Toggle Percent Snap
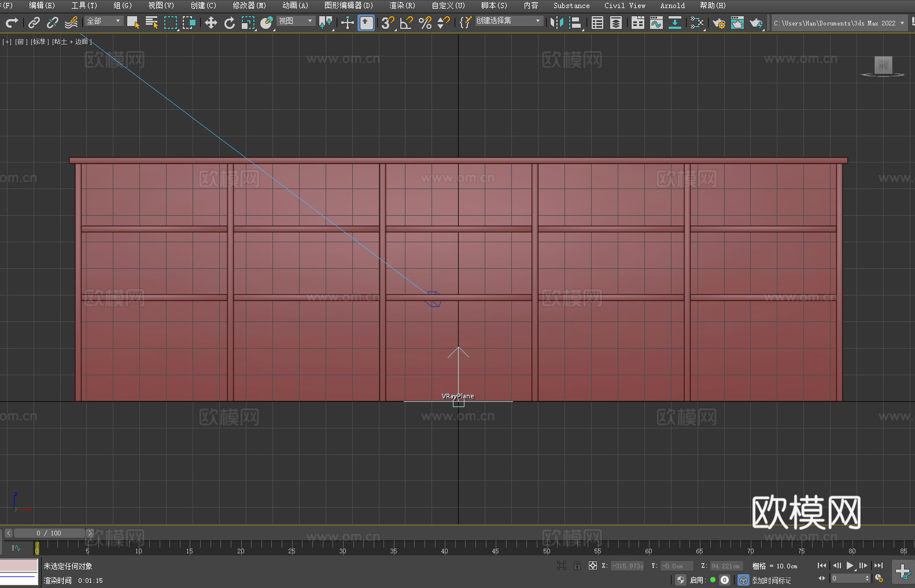 pyautogui.click(x=425, y=23)
